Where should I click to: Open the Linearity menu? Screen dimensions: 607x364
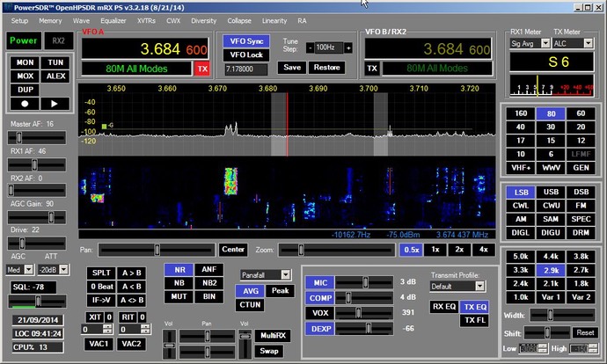click(x=274, y=21)
